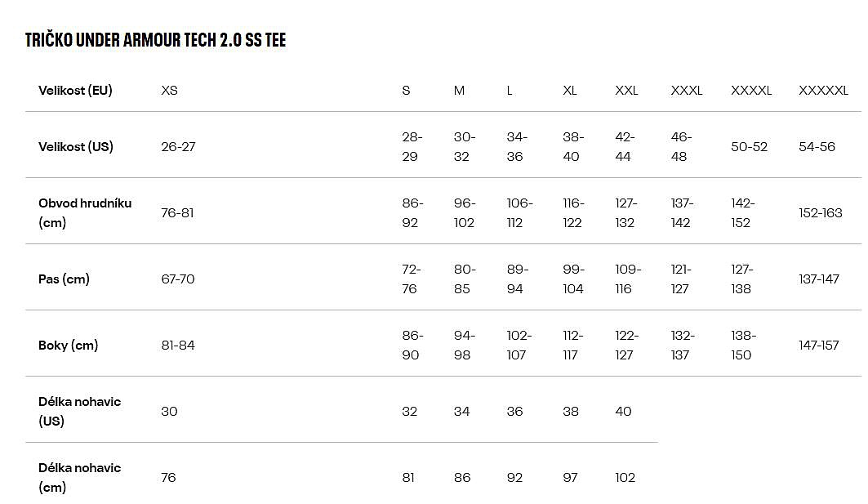
Task: Click the 'Pas (cm)' row label
Action: point(64,279)
